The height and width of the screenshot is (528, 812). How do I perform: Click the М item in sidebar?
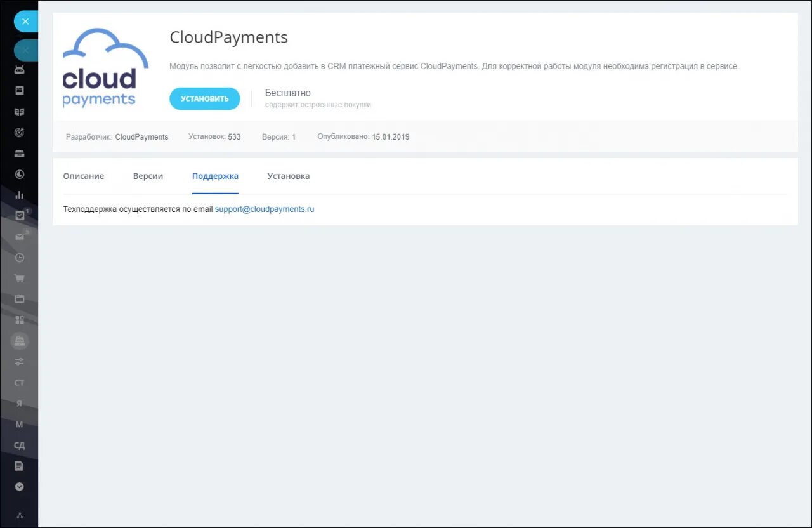(20, 425)
